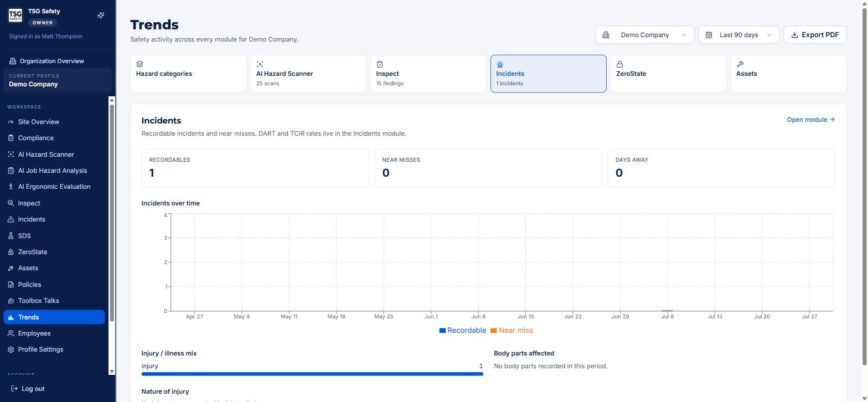Screen dimensions: 868x402
Task: Export the trends report as PDF
Action: point(815,35)
